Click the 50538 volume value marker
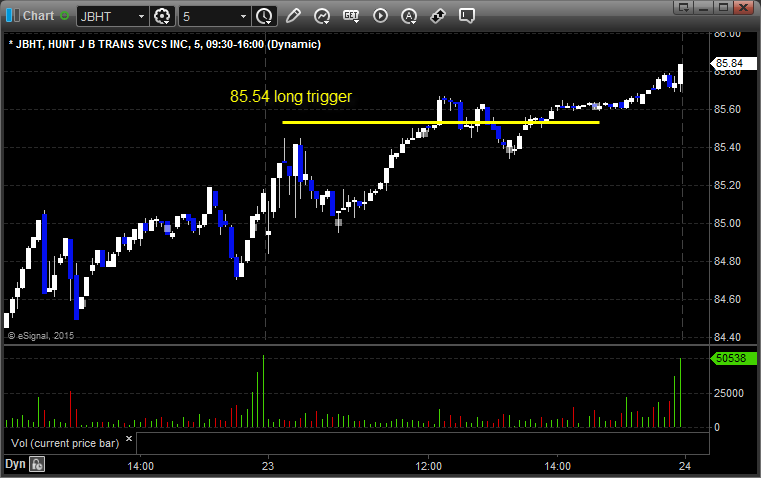Image resolution: width=761 pixels, height=478 pixels. 733,358
